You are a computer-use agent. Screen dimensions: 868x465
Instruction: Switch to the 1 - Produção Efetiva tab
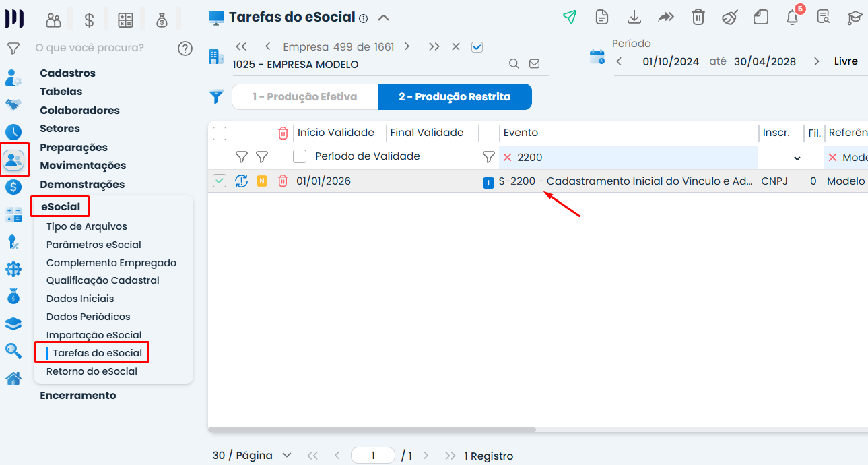tap(305, 97)
